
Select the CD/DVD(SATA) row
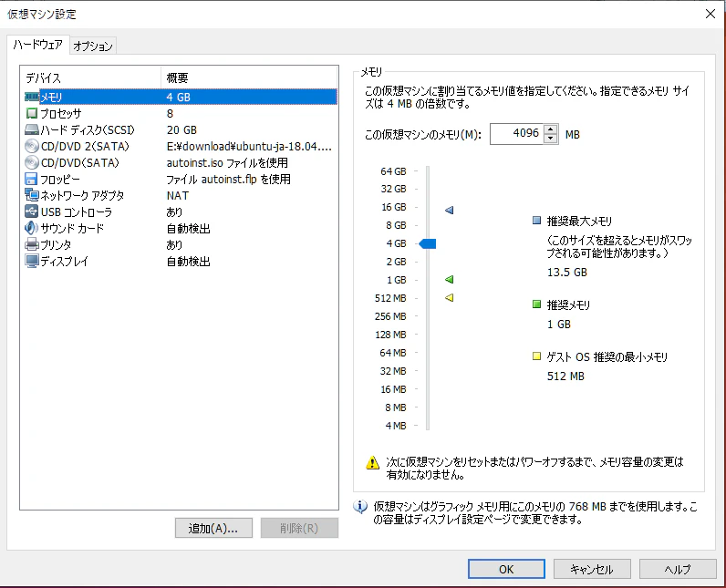[x=181, y=163]
